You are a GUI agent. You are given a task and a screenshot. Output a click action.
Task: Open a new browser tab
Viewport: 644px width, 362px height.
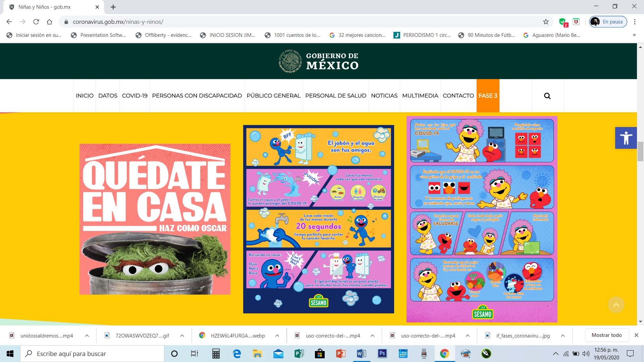[113, 7]
